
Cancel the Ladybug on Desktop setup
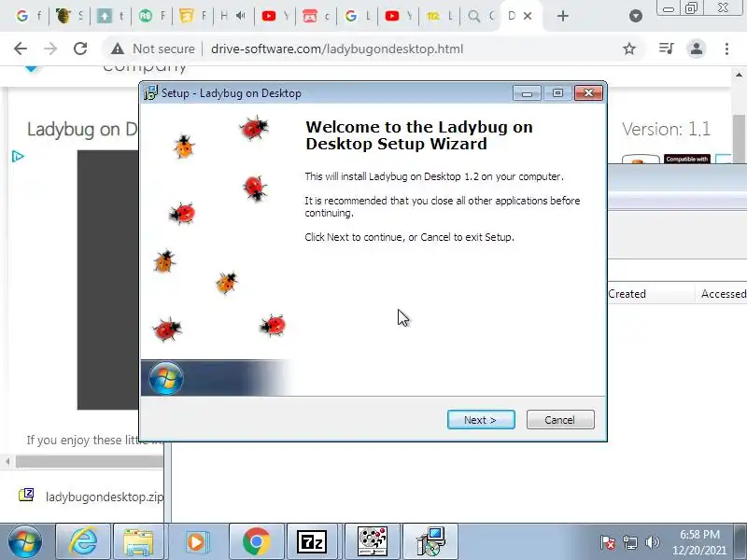click(560, 419)
